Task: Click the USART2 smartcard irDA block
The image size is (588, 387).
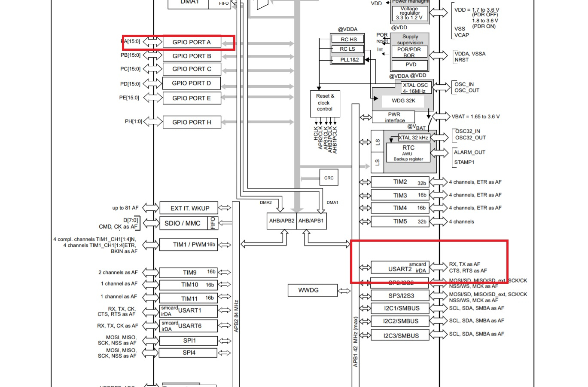Action: point(399,267)
